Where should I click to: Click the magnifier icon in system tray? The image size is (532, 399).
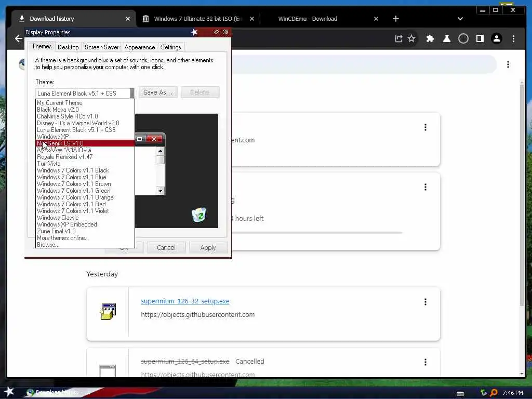click(x=494, y=393)
